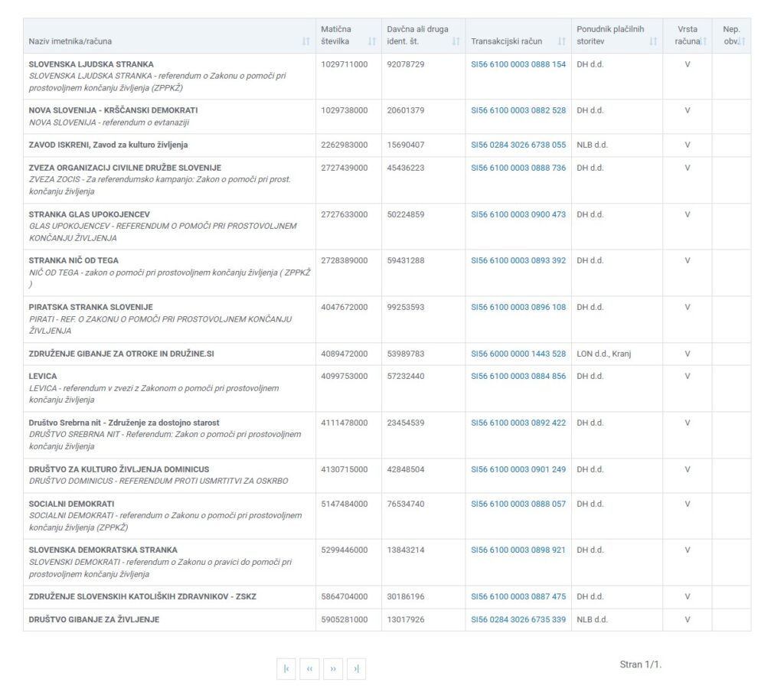Sort by Vrsta računa column
This screenshot has width=784, height=692.
703,41
